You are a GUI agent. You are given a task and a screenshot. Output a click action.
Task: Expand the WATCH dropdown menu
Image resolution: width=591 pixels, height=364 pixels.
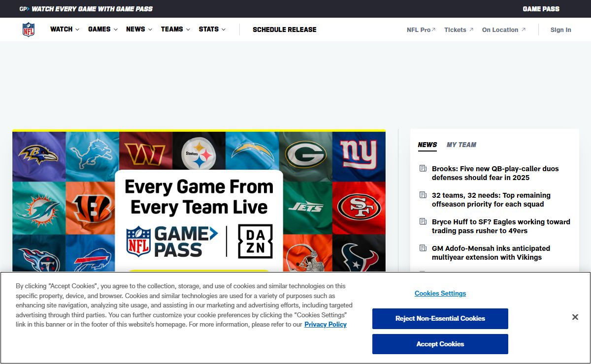tap(65, 30)
